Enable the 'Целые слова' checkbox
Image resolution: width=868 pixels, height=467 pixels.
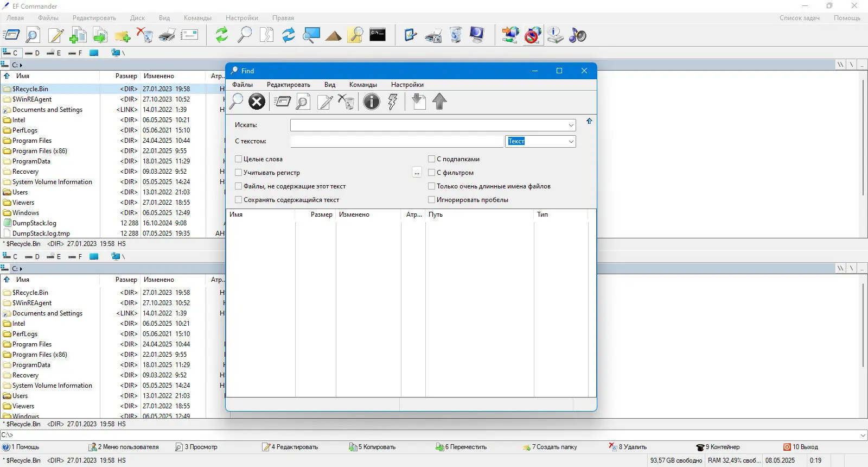coord(239,159)
